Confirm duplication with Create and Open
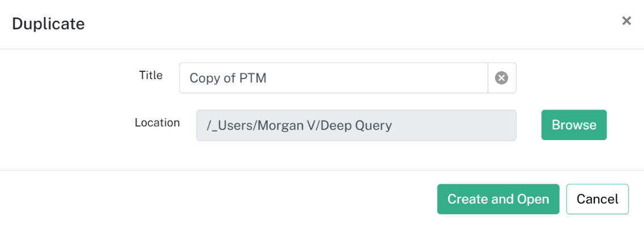Viewport: 644px width, 225px height. coord(498,199)
